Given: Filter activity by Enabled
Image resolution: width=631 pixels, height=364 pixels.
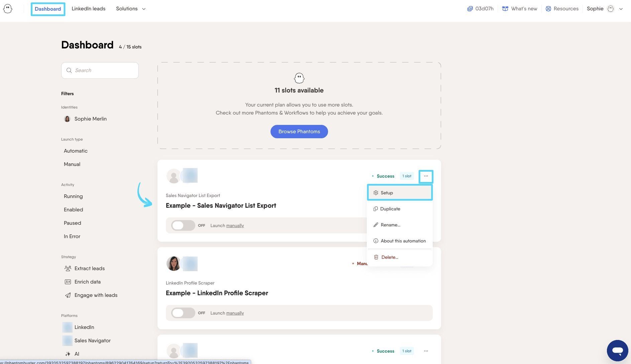Looking at the screenshot, I should point(73,210).
